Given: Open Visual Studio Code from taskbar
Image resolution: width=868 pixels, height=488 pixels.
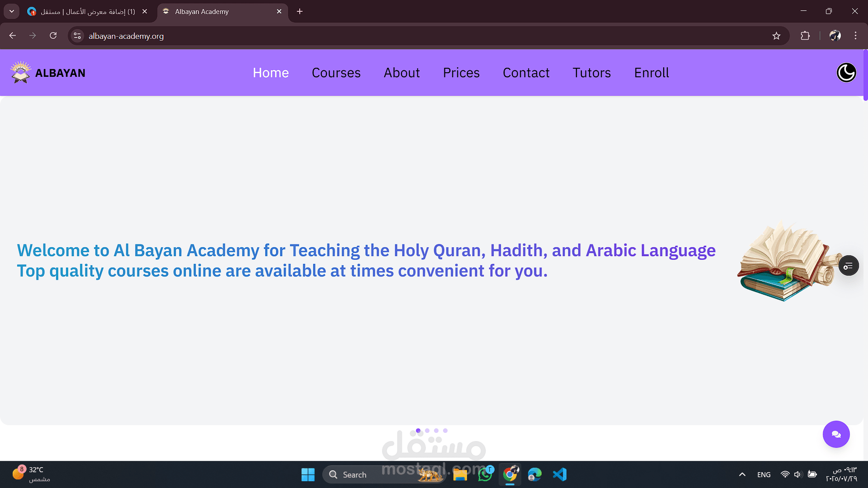Looking at the screenshot, I should 559,474.
